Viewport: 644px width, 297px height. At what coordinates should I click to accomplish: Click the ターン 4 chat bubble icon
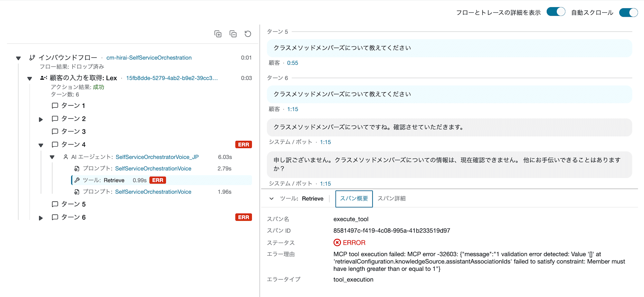pos(55,144)
